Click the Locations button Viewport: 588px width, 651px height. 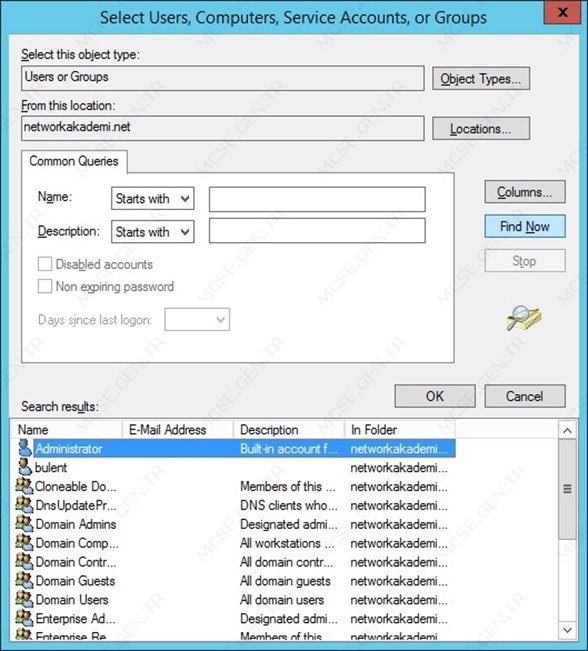click(481, 129)
